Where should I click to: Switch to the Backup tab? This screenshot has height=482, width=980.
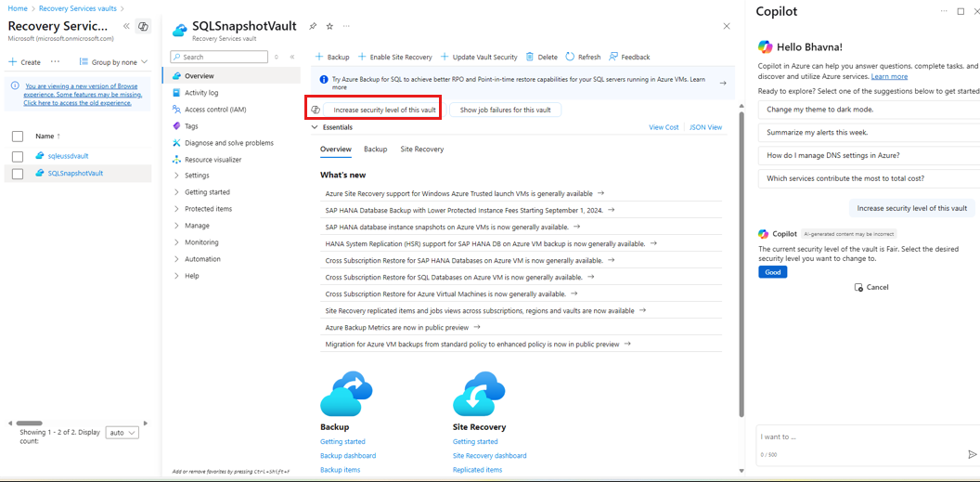(375, 150)
